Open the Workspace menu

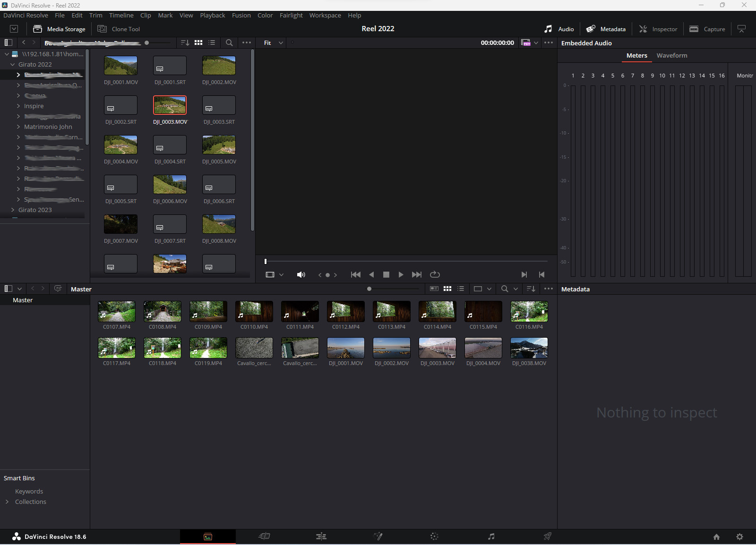[325, 15]
